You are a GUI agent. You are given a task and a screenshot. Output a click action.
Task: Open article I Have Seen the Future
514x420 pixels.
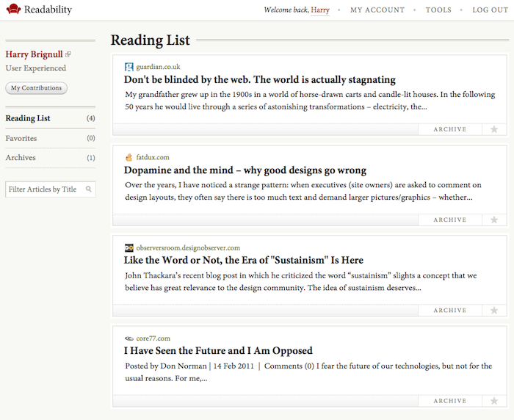[x=218, y=351]
